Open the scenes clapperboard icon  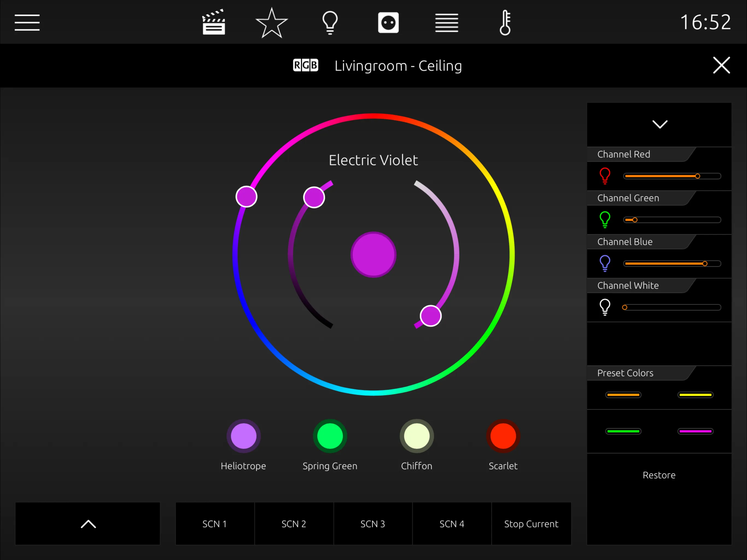[214, 22]
